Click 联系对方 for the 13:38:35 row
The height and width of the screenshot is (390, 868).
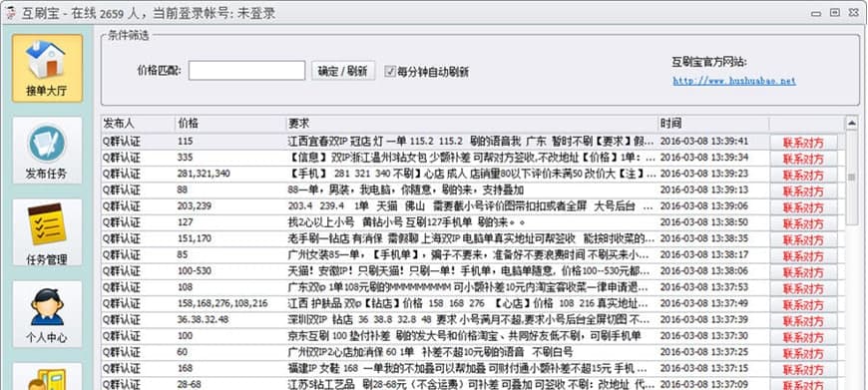(x=803, y=240)
